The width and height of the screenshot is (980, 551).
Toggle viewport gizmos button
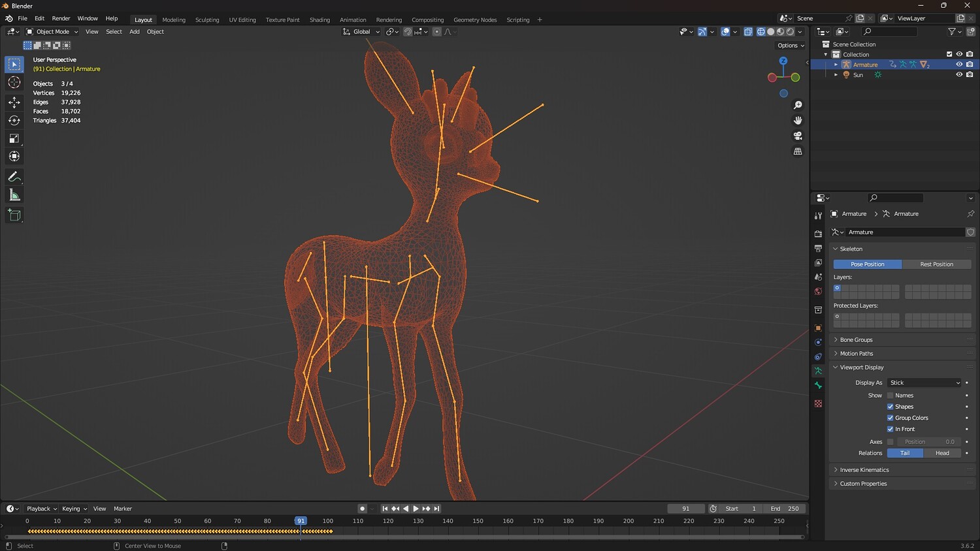coord(702,31)
